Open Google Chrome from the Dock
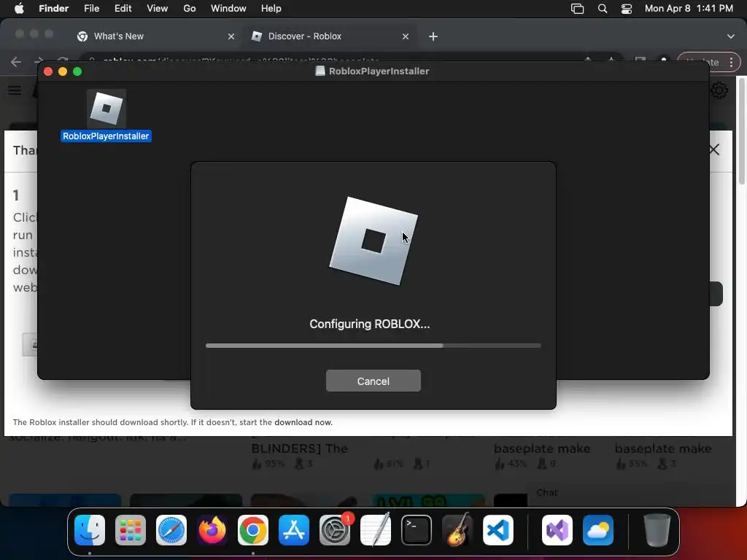Screen dimensions: 747x560 [x=253, y=530]
